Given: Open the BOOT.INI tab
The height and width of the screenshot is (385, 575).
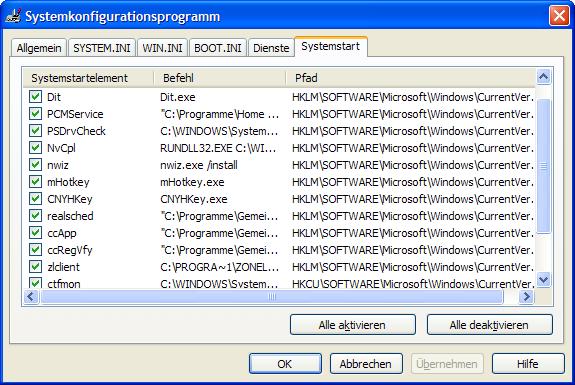Looking at the screenshot, I should (x=218, y=48).
